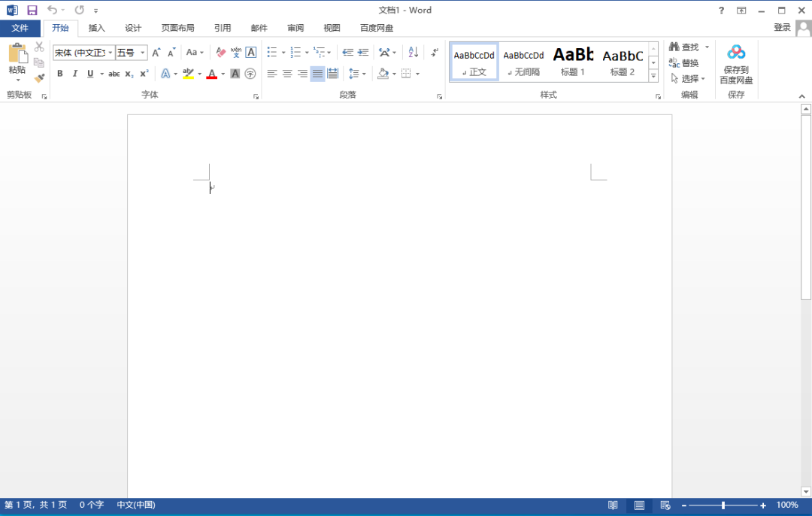Image resolution: width=812 pixels, height=516 pixels.
Task: Open the borders dropdown arrow
Action: point(417,74)
